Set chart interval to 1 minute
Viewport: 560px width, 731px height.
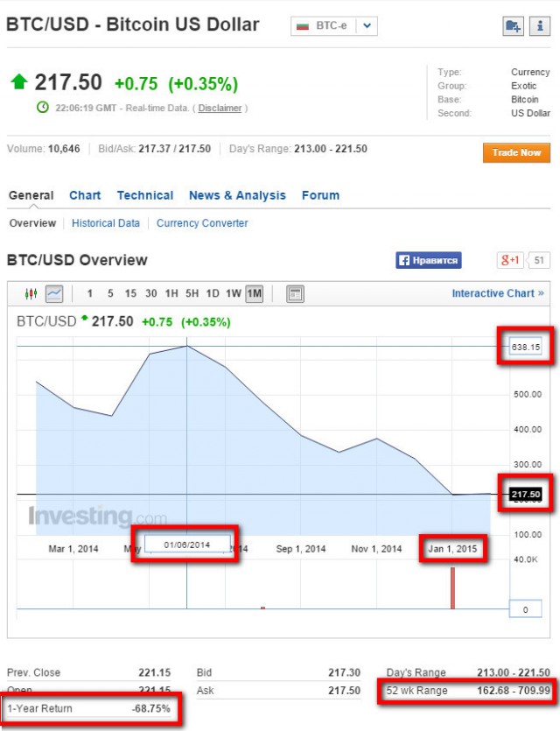[90, 293]
